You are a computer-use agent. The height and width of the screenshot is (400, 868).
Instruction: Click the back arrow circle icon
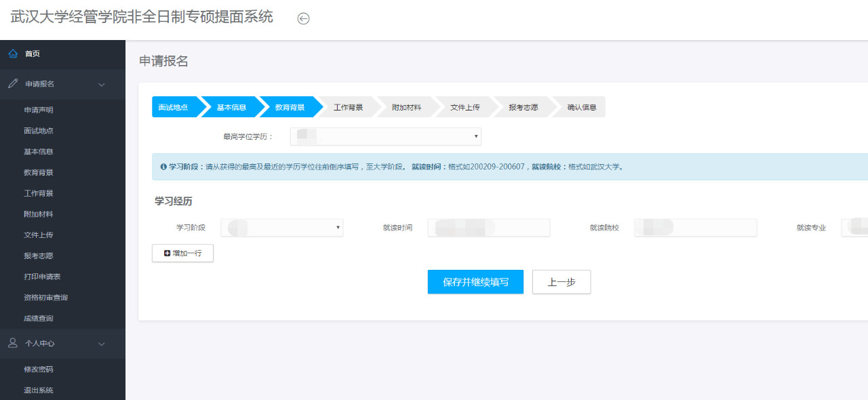click(304, 19)
